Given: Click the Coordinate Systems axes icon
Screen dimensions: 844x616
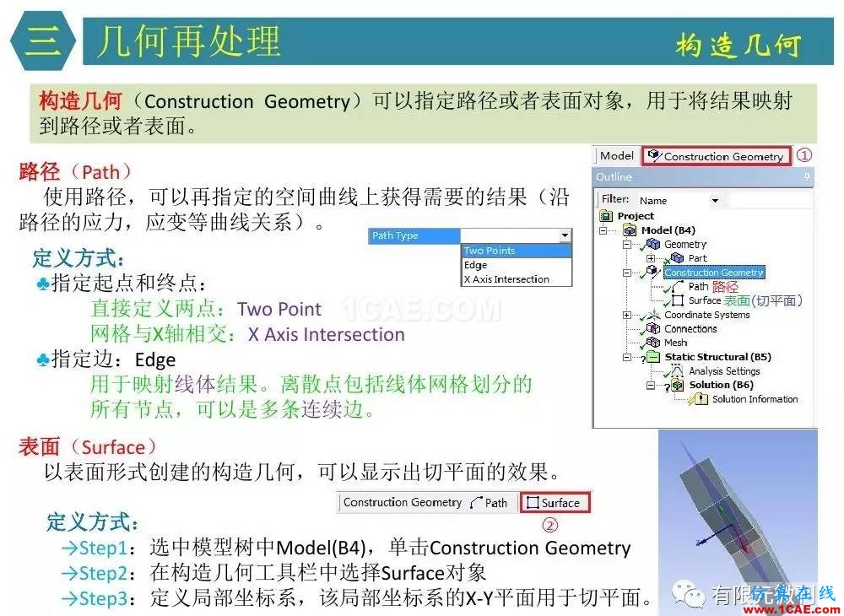Looking at the screenshot, I should coord(653,314).
